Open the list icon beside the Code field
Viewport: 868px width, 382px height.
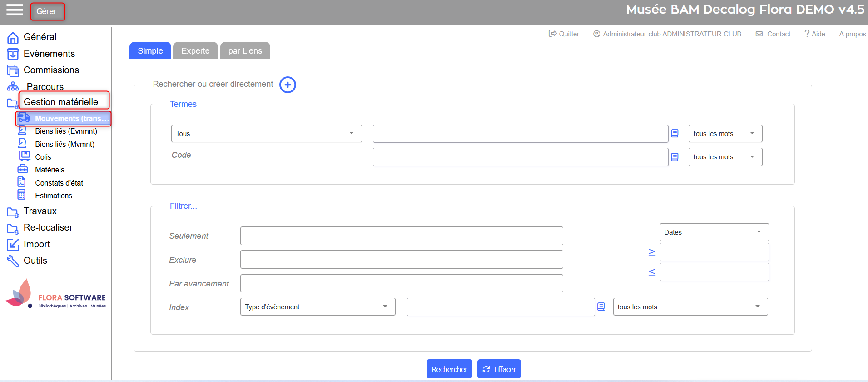[x=675, y=157]
